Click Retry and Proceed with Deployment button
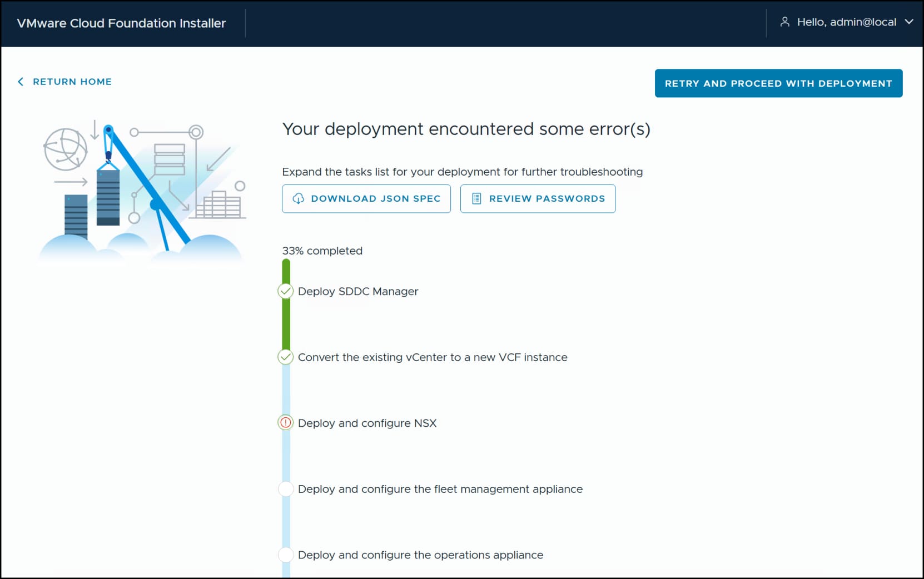 tap(778, 83)
